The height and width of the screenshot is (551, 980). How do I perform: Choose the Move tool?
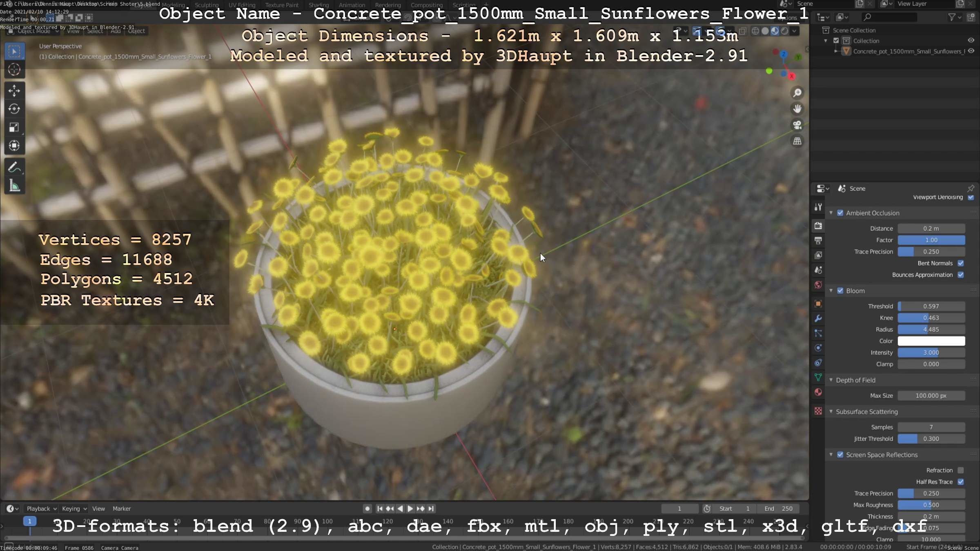tap(14, 91)
